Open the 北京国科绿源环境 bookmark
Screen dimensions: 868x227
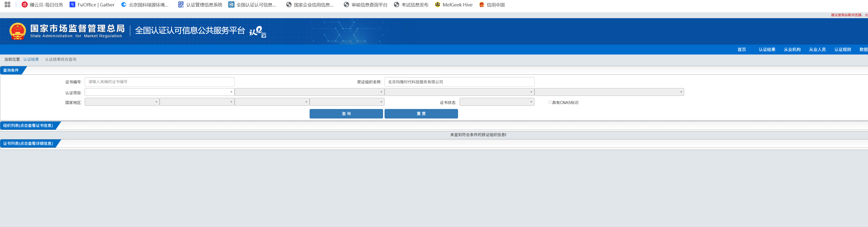145,5
